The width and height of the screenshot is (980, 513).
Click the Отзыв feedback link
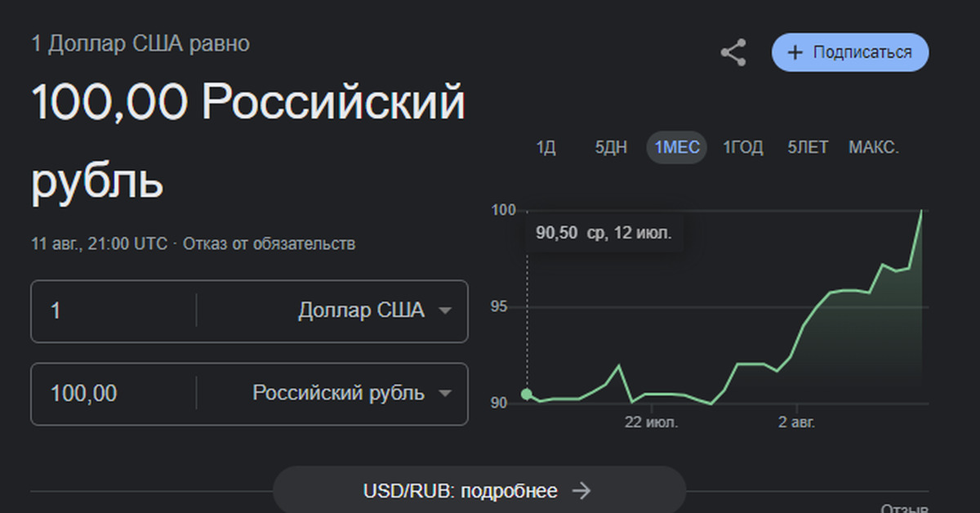click(904, 508)
